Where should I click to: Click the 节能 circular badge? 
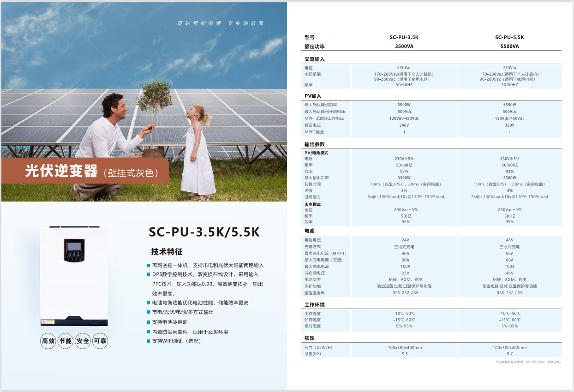coord(66,341)
